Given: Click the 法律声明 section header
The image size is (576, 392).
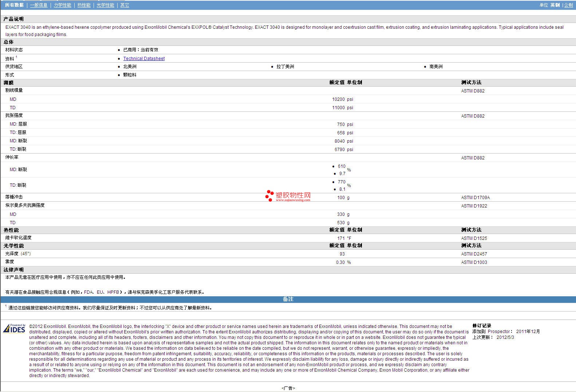Looking at the screenshot, I should coord(13,270).
